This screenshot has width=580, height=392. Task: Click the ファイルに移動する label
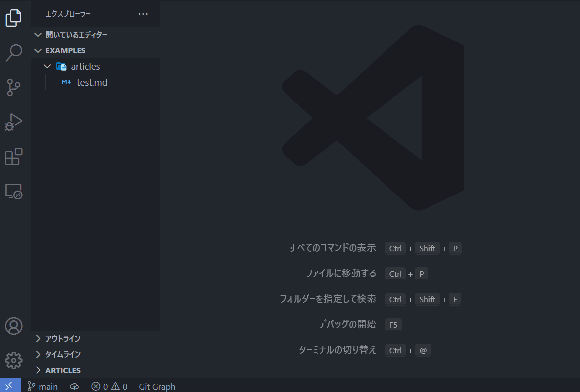tap(341, 273)
